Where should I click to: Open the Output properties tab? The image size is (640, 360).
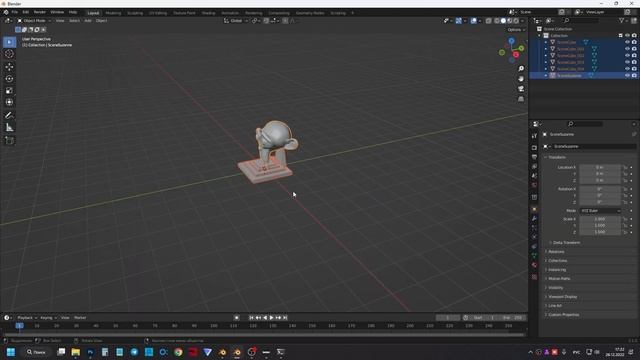click(x=534, y=157)
